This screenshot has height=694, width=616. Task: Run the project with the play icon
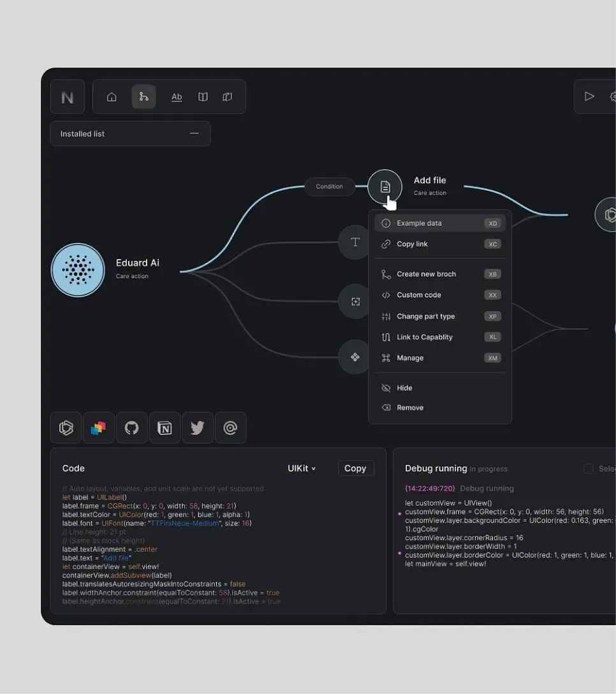coord(589,96)
